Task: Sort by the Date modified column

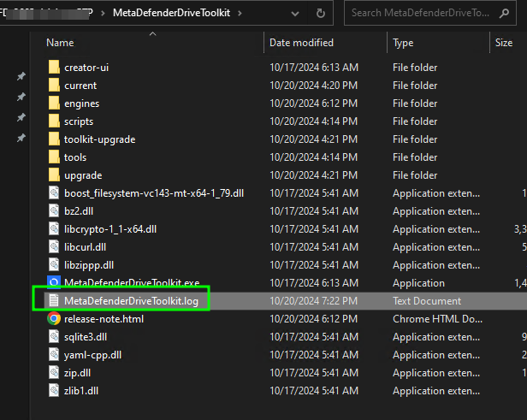Action: coord(301,43)
